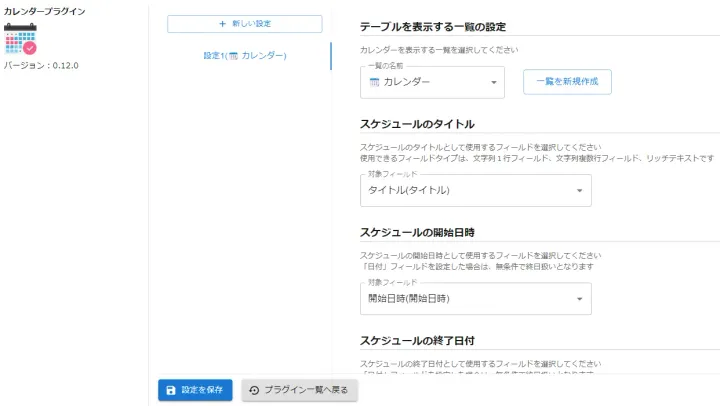Open the 開始日時(開始日時) field dropdown
Screen dimensions: 720x406
pyautogui.click(x=476, y=299)
